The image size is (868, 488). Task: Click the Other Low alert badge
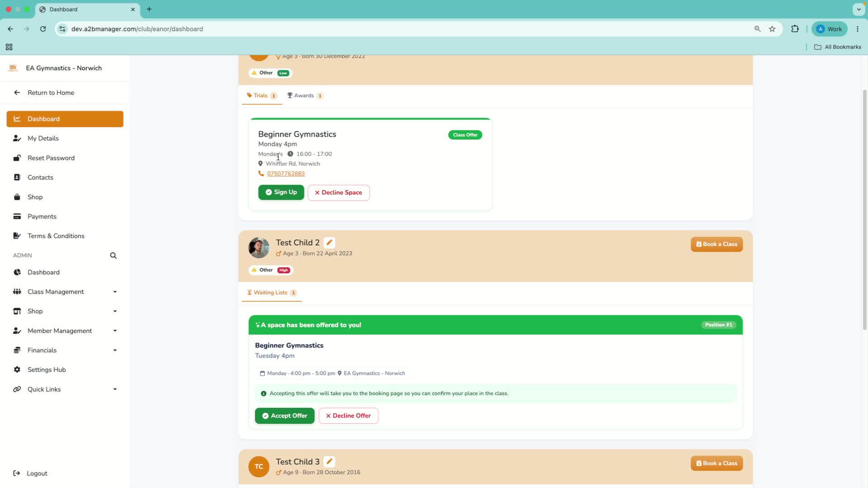(x=270, y=73)
